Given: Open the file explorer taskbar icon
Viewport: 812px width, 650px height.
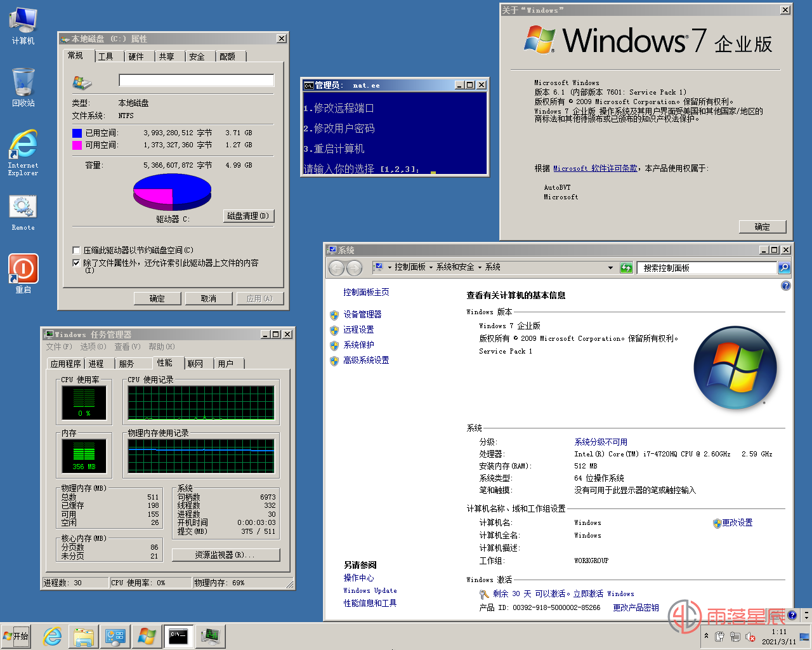Looking at the screenshot, I should (x=84, y=636).
